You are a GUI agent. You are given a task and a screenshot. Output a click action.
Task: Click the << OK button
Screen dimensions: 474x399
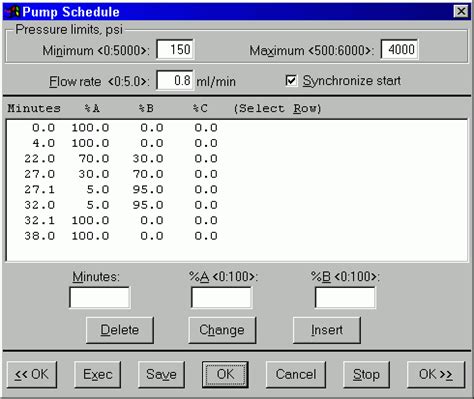(x=32, y=375)
